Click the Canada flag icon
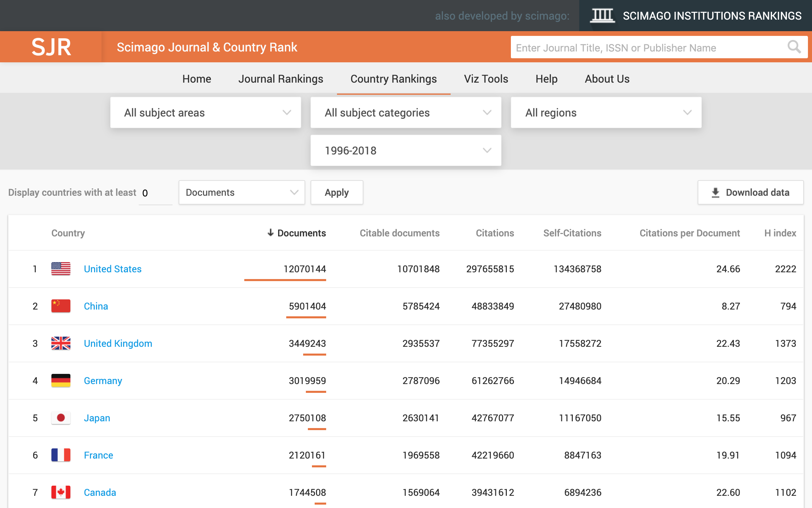This screenshot has width=812, height=508. pos(61,492)
